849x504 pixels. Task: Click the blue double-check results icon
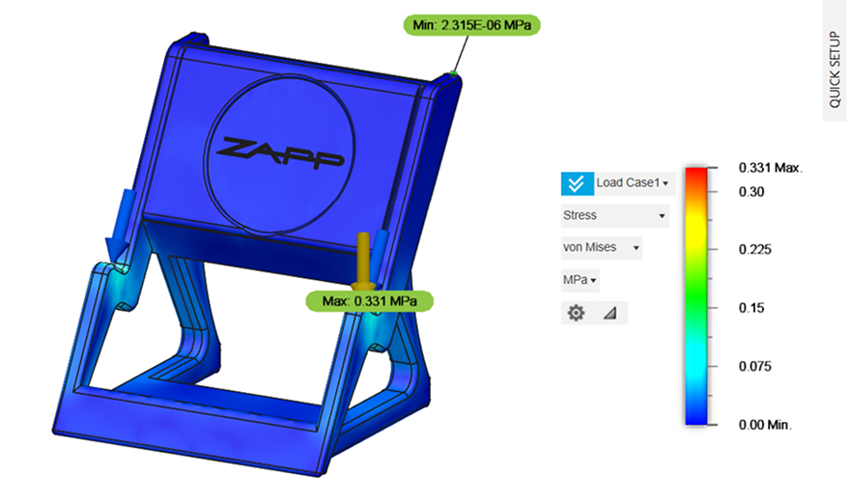(x=578, y=183)
